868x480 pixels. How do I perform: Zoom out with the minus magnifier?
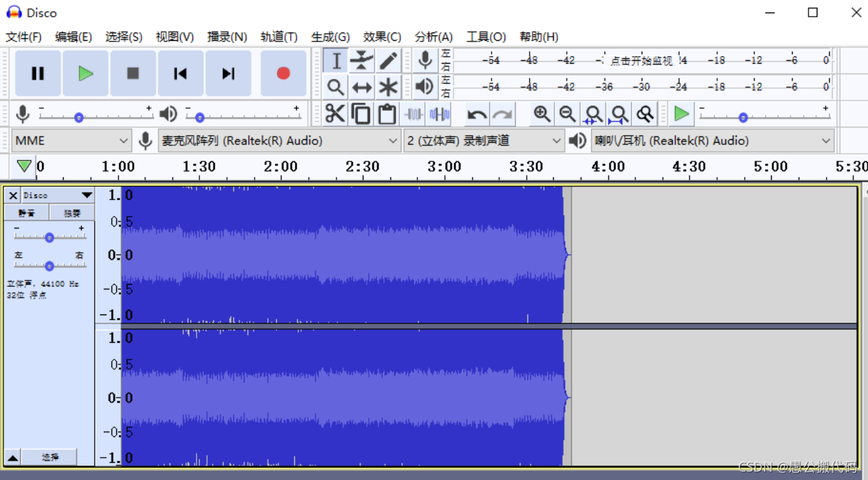click(567, 114)
